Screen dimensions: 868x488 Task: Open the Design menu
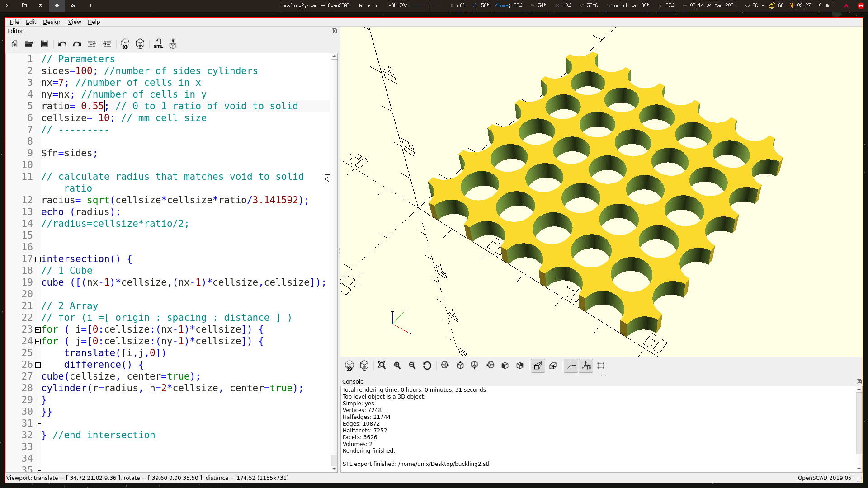52,22
